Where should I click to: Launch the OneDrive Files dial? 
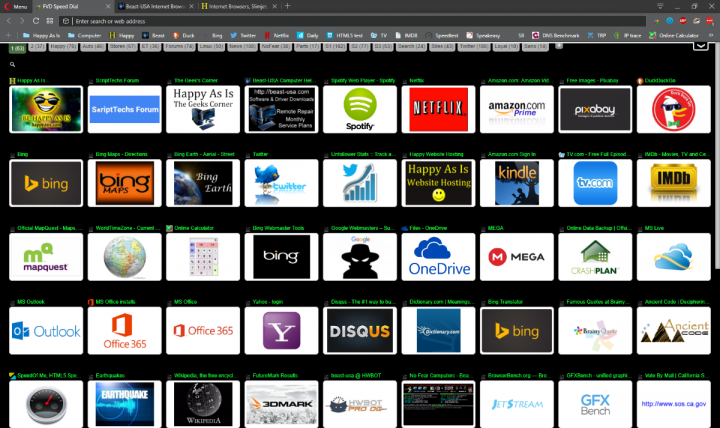(x=438, y=257)
